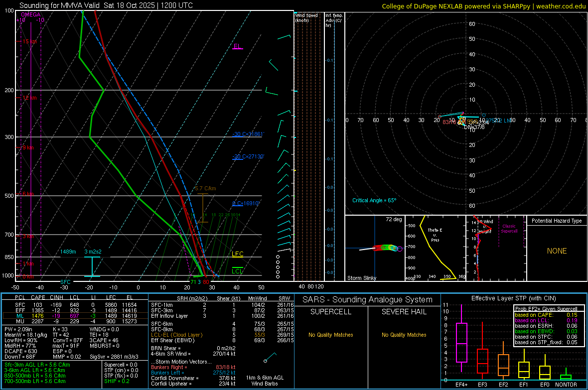This screenshot has height=390, width=588.
Task: Click the magenta EL marker on the skew-T
Action: click(x=237, y=46)
